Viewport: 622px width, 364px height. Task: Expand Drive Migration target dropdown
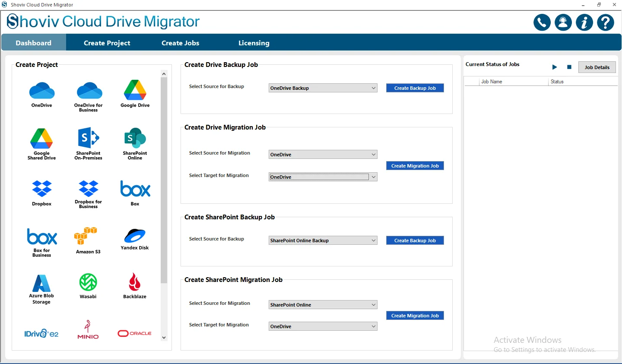point(323,177)
